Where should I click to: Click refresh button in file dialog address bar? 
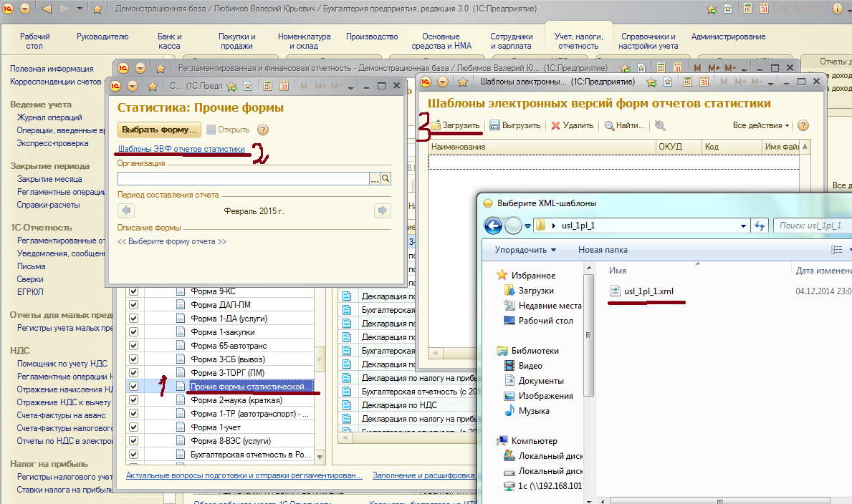pyautogui.click(x=760, y=226)
